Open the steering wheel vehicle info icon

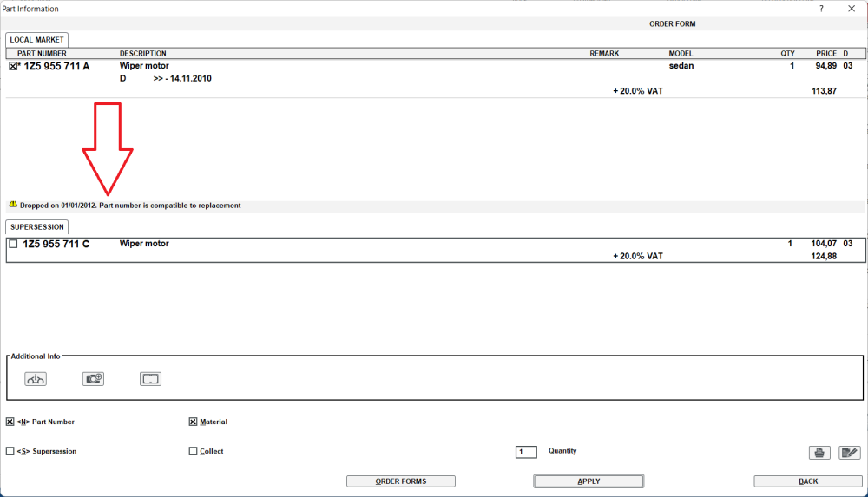36,379
